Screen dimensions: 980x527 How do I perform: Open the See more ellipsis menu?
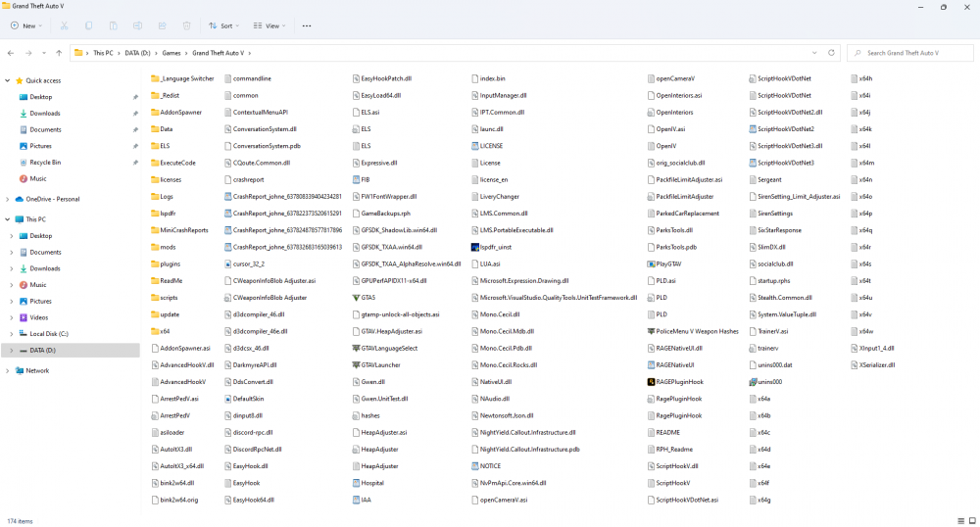click(306, 25)
